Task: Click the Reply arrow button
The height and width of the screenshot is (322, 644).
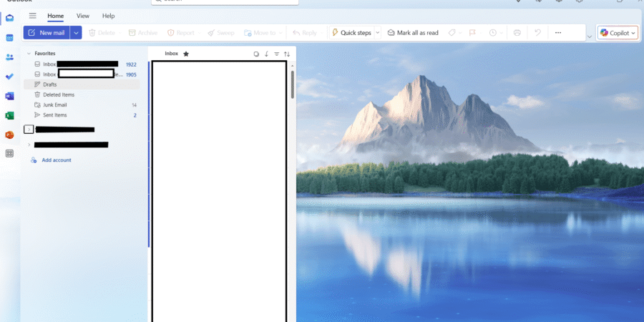Action: pos(304,33)
